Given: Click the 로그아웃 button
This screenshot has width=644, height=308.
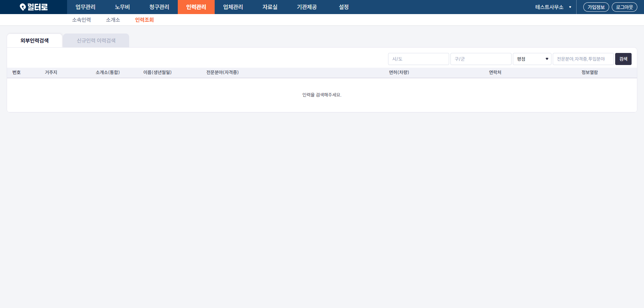Looking at the screenshot, I should pyautogui.click(x=625, y=7).
